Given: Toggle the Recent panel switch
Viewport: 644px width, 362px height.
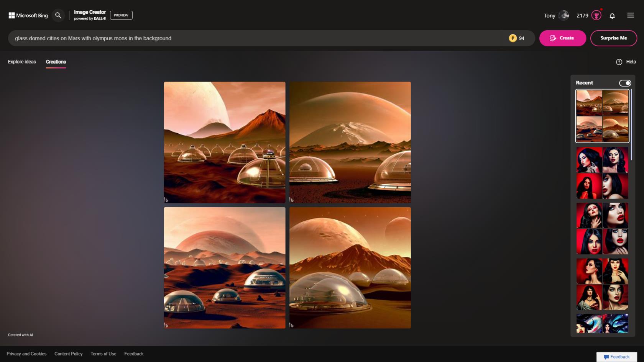Looking at the screenshot, I should point(625,83).
